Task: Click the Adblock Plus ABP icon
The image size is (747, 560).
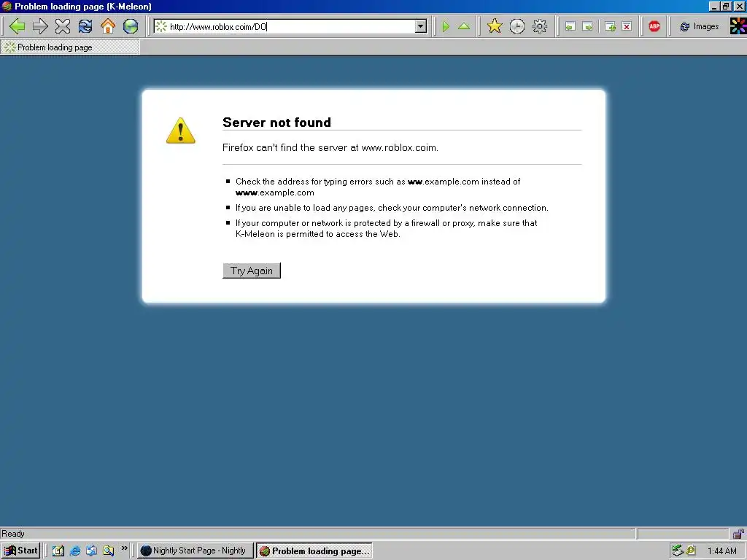Action: [x=654, y=27]
